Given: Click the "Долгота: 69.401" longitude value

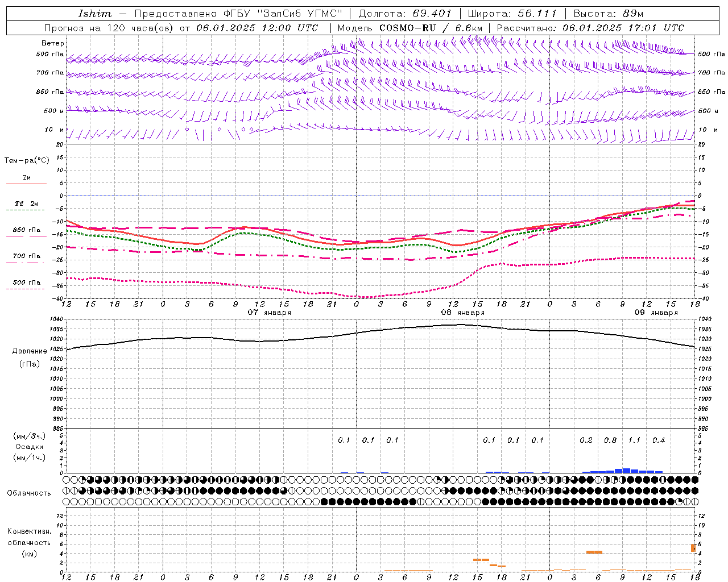Looking at the screenshot, I should pyautogui.click(x=405, y=14).
